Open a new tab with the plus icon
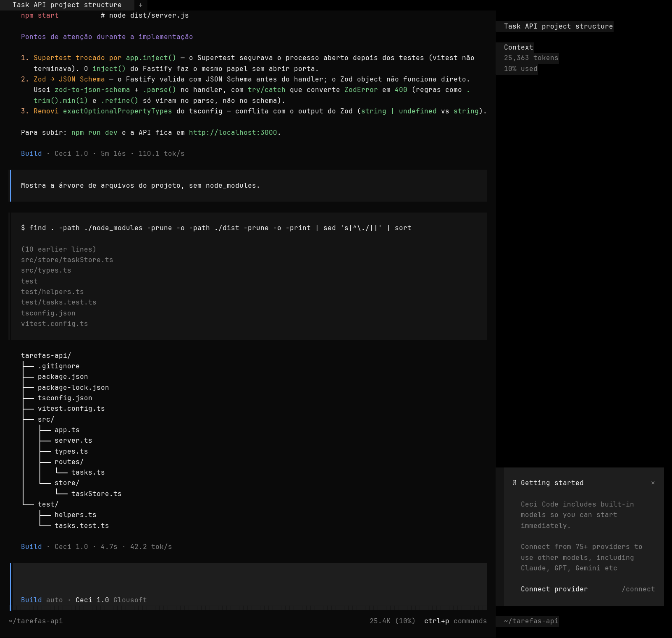672x638 pixels. coord(141,5)
